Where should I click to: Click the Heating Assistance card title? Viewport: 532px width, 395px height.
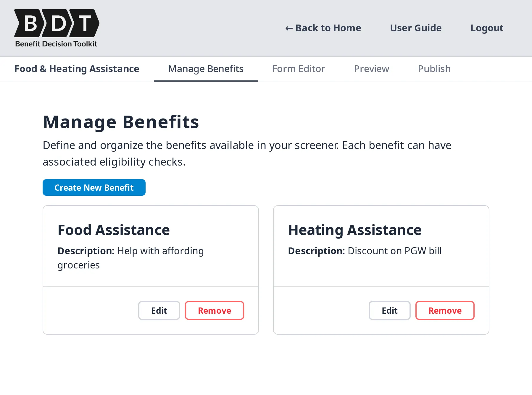355,230
